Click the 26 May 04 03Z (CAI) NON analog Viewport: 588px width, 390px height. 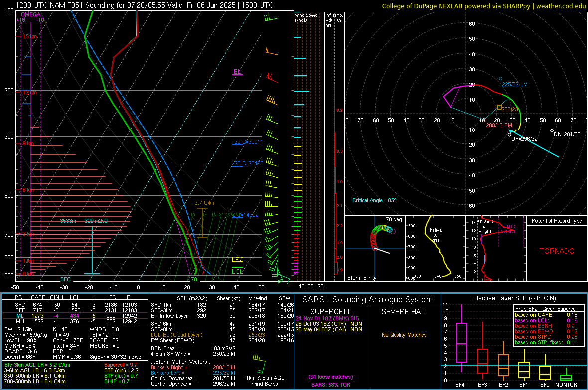click(329, 329)
